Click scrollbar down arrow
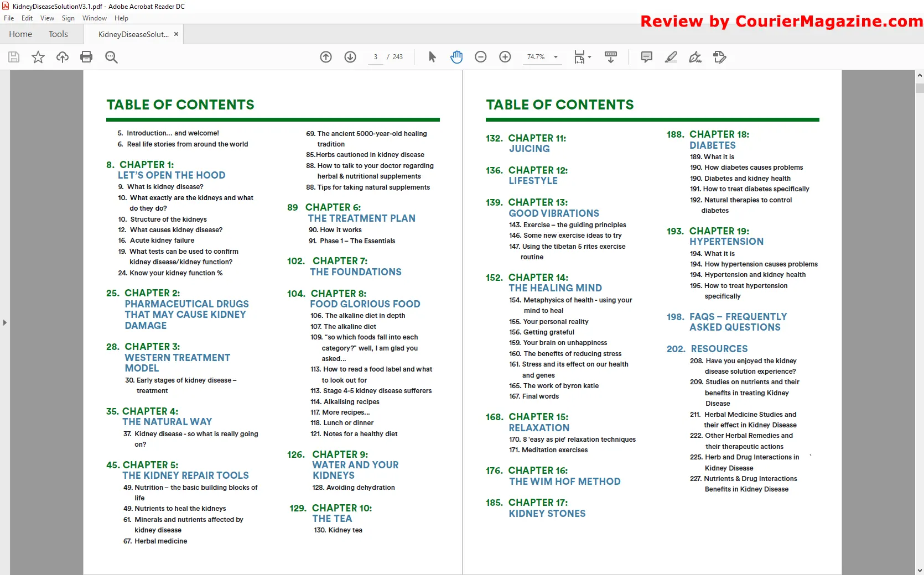This screenshot has height=575, width=924. click(920, 570)
